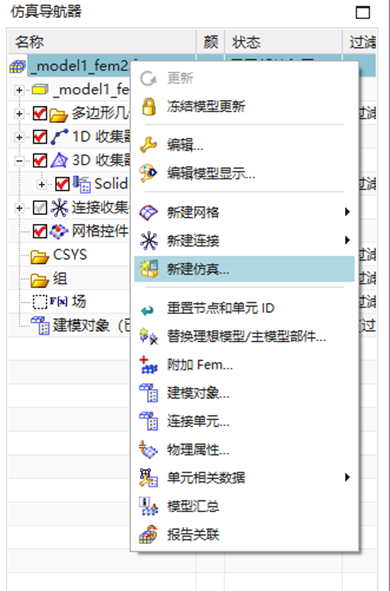Click the icon for 单元相关数据
Image resolution: width=390 pixels, height=591 pixels.
[148, 478]
